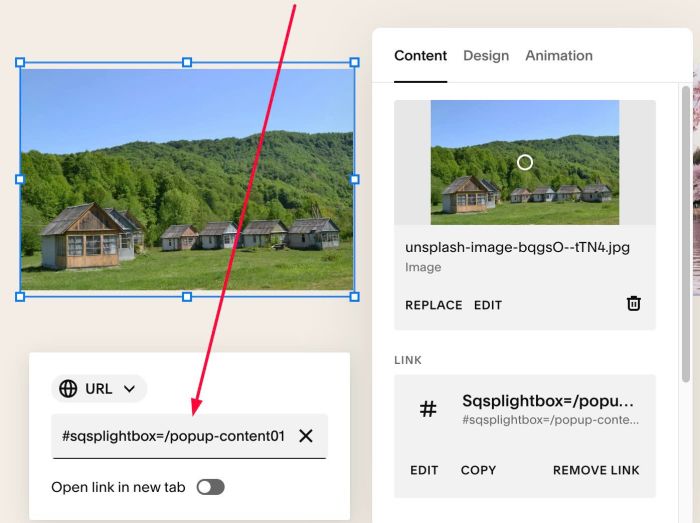Click REMOVE LINK
700x523 pixels.
point(596,470)
